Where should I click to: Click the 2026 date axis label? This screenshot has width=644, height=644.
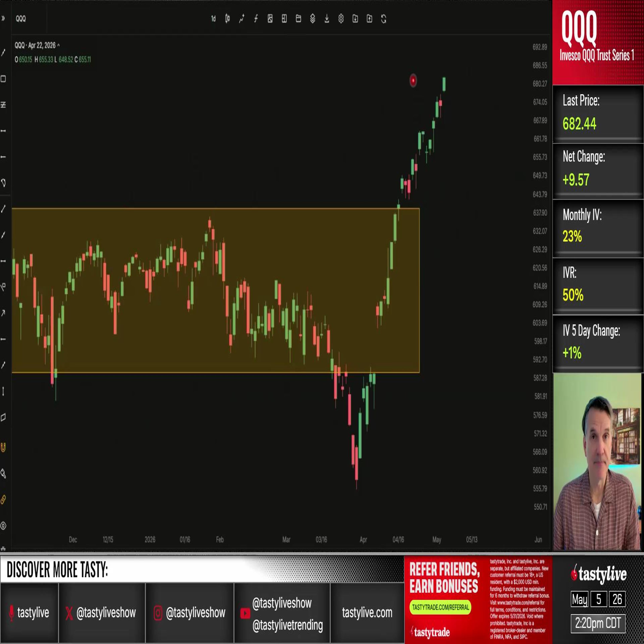click(x=150, y=539)
